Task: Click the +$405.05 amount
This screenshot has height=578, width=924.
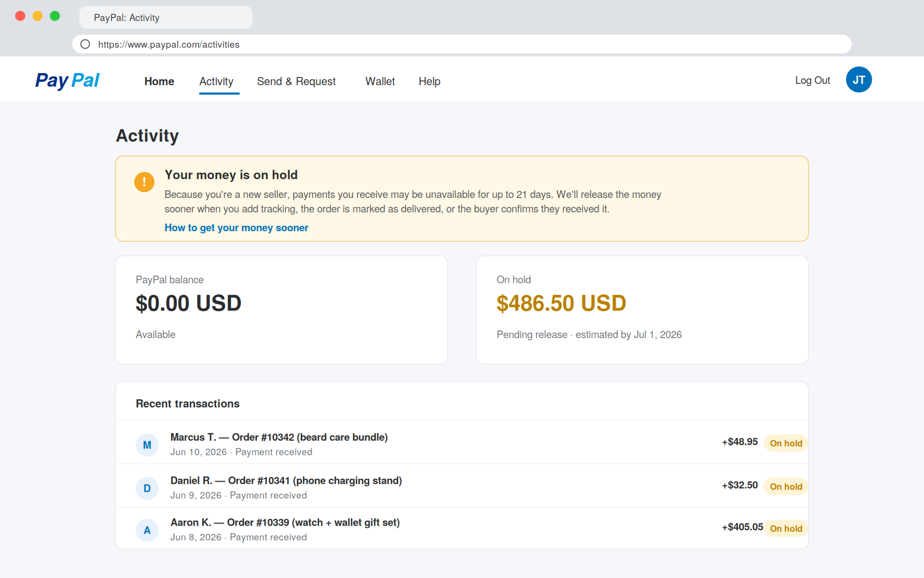Action: (742, 527)
